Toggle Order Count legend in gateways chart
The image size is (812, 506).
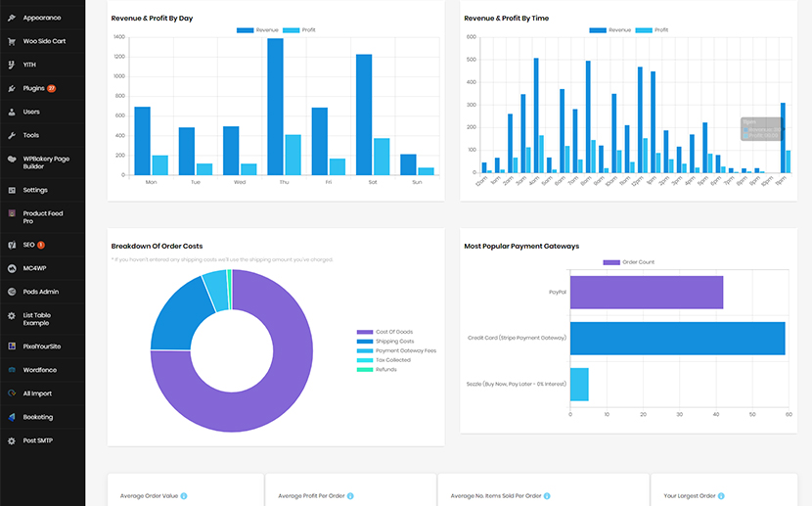click(629, 262)
